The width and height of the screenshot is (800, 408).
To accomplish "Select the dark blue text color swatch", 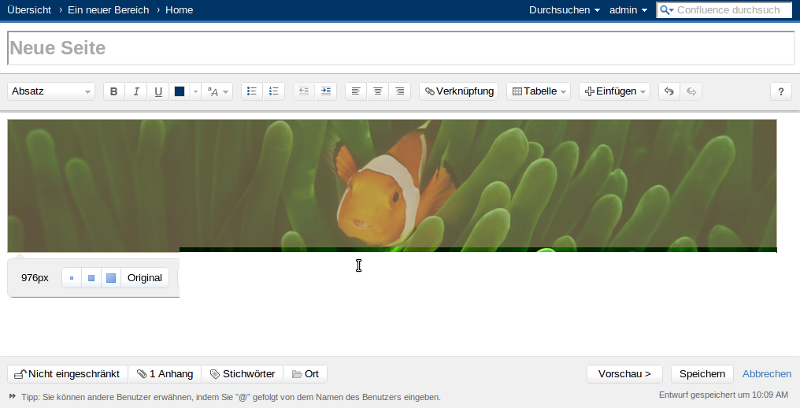I will (180, 91).
